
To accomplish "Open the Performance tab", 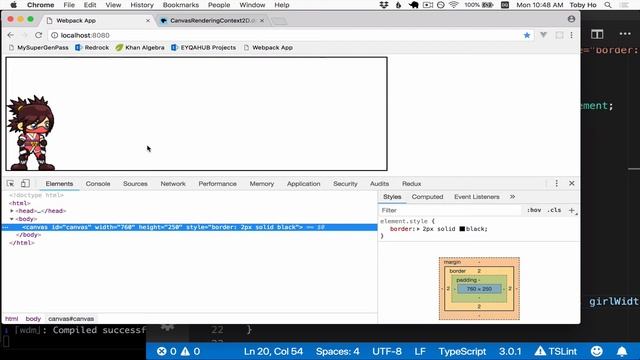I will 218,184.
